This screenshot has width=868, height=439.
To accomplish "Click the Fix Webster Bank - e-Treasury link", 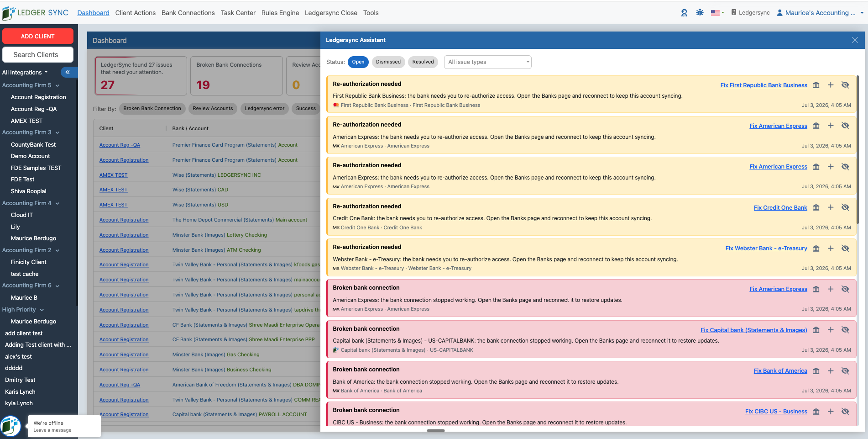I will click(x=766, y=249).
